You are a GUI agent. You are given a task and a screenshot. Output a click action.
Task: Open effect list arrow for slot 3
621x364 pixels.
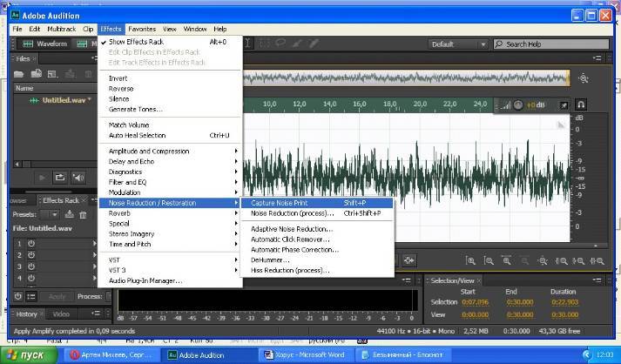click(x=94, y=266)
